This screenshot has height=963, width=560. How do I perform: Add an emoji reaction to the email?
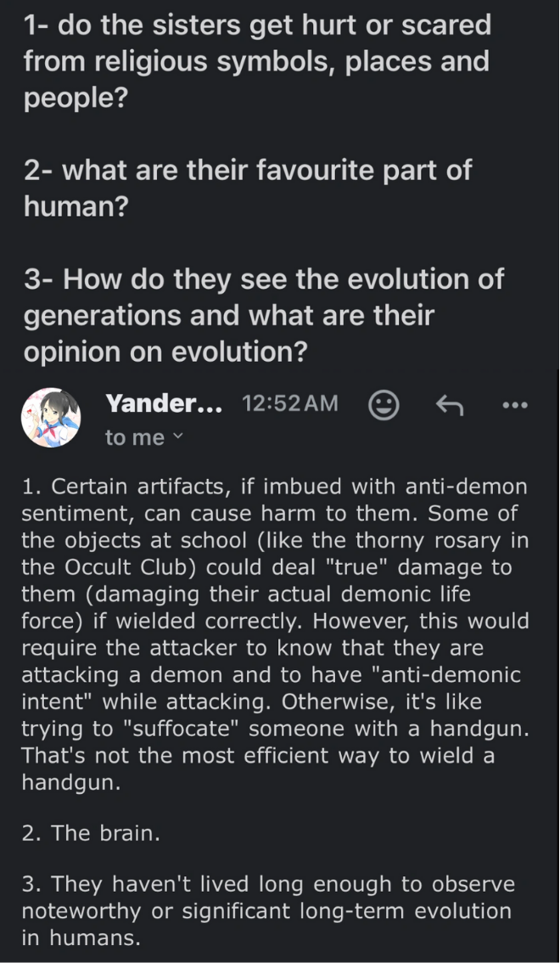tap(384, 405)
